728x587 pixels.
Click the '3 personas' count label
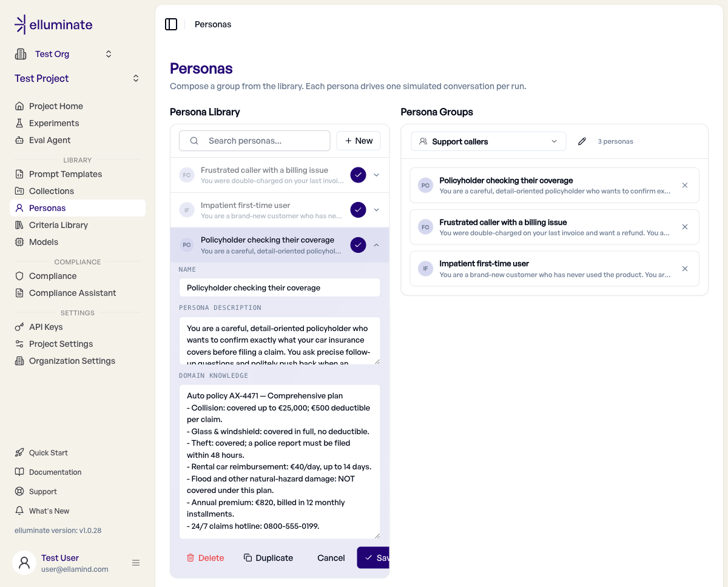[x=615, y=141]
